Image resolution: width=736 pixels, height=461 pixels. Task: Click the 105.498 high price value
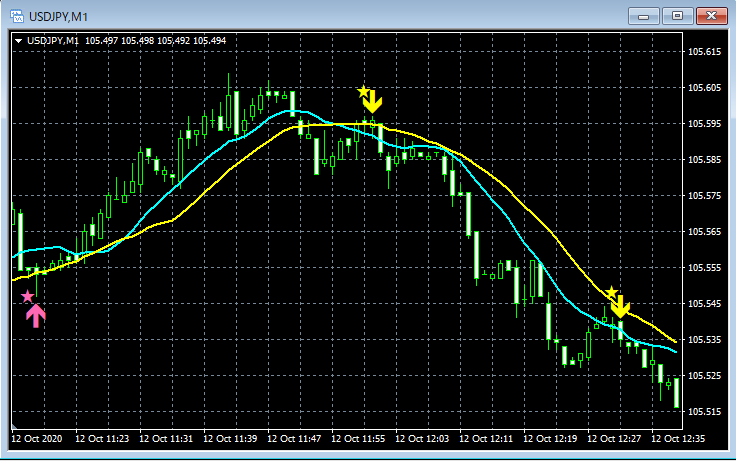[138, 41]
